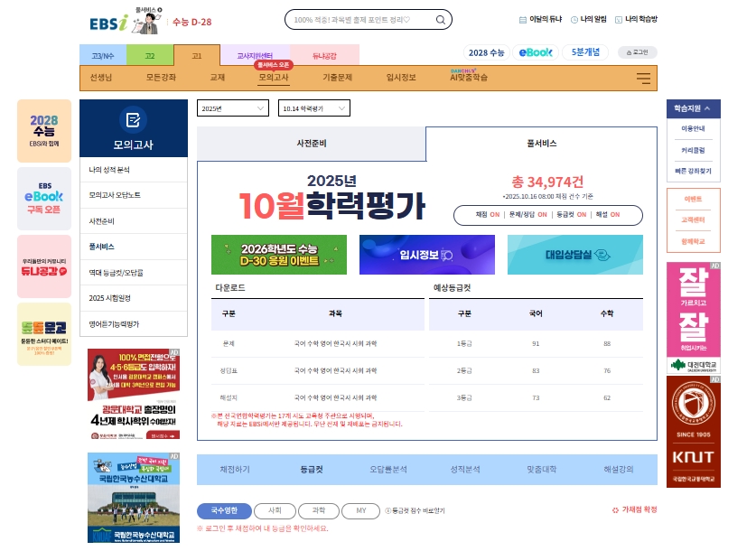Image resolution: width=756 pixels, height=551 pixels.
Task: Open 이달의 듀냐 calendar icon link
Action: click(540, 19)
